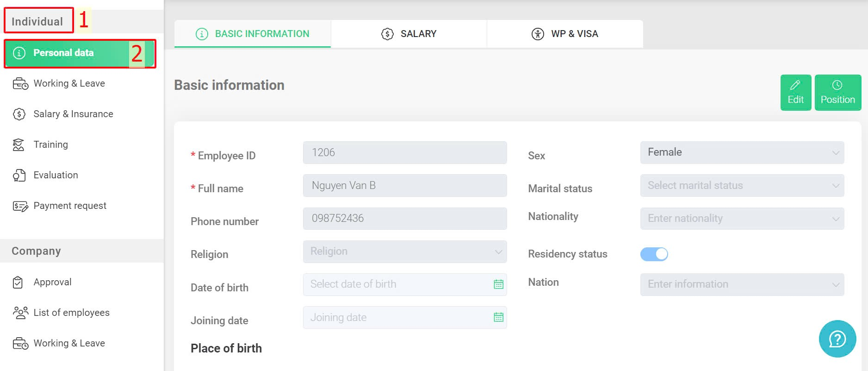This screenshot has width=868, height=371.
Task: Click the Phone number field
Action: (x=405, y=218)
